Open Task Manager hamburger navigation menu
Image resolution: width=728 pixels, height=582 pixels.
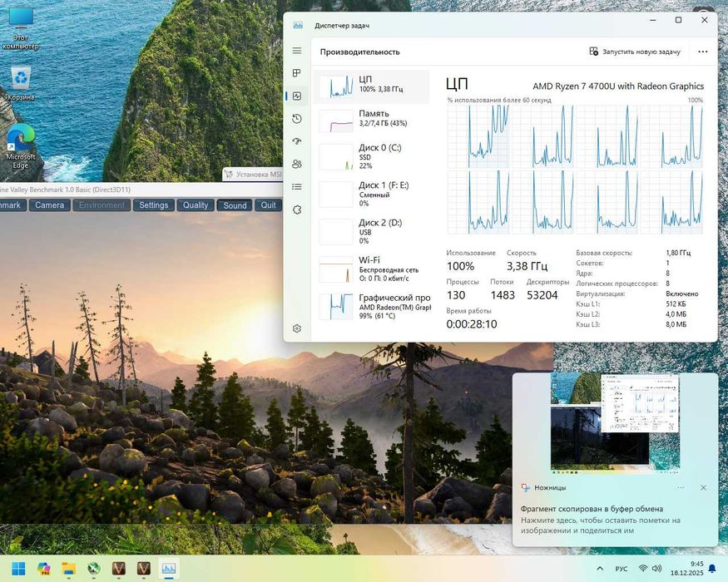(297, 51)
